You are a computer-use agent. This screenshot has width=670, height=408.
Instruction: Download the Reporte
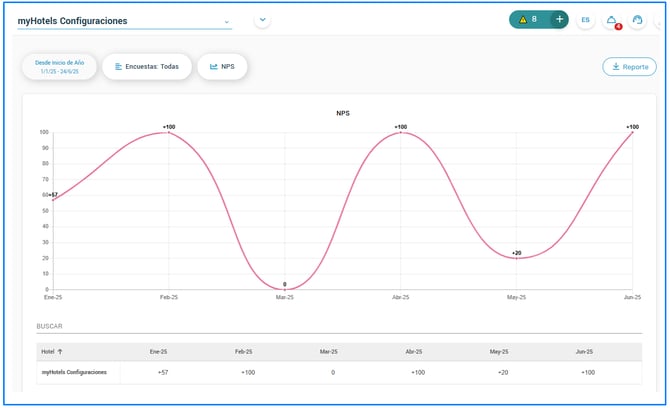(629, 67)
